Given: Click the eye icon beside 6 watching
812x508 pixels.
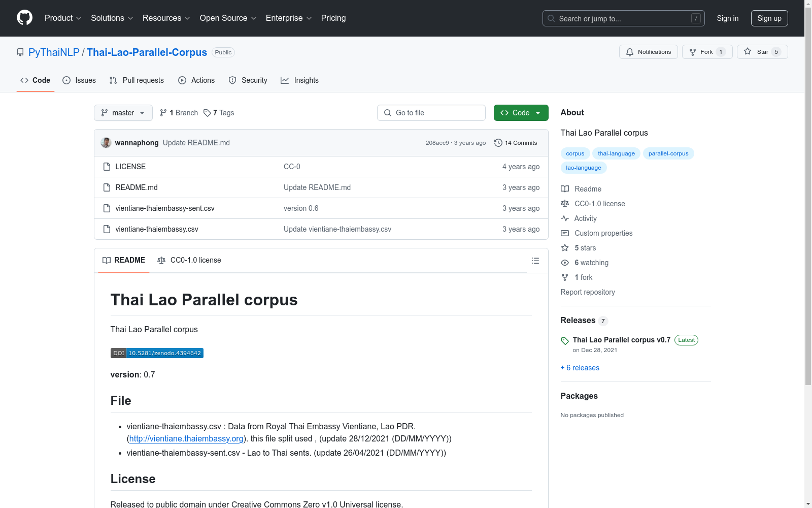Looking at the screenshot, I should [565, 263].
